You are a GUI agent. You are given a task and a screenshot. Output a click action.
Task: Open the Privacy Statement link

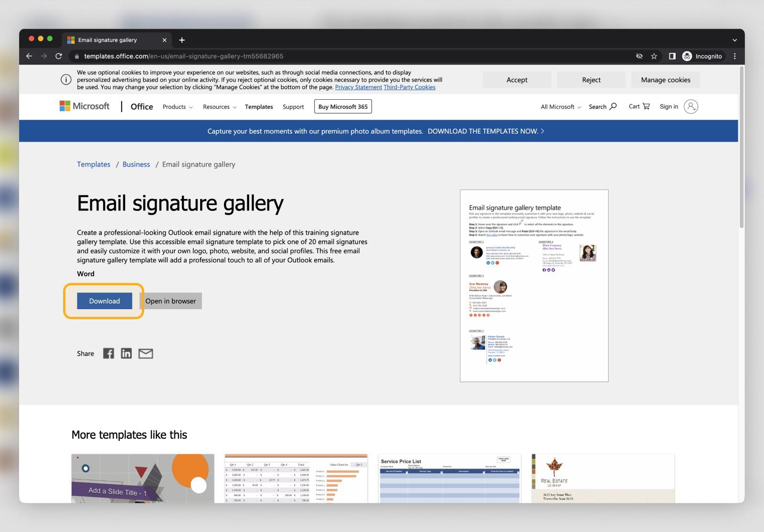tap(358, 87)
